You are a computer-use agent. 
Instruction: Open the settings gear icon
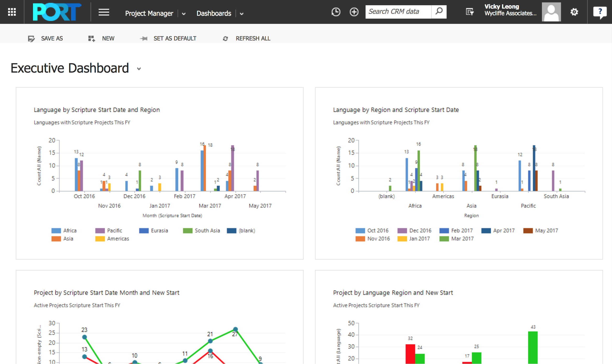[574, 12]
